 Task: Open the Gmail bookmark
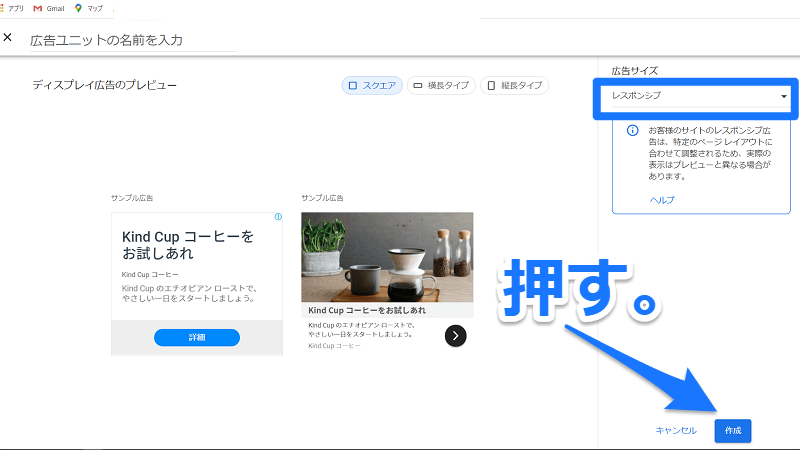[49, 7]
